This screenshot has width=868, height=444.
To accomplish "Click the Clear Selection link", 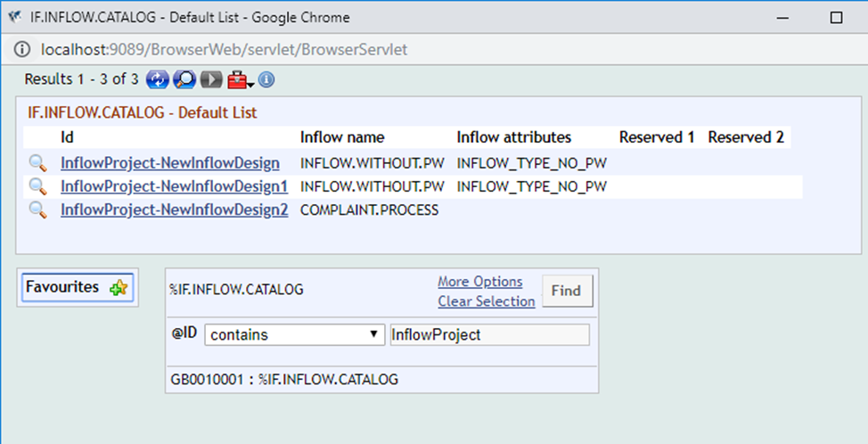I will click(486, 301).
